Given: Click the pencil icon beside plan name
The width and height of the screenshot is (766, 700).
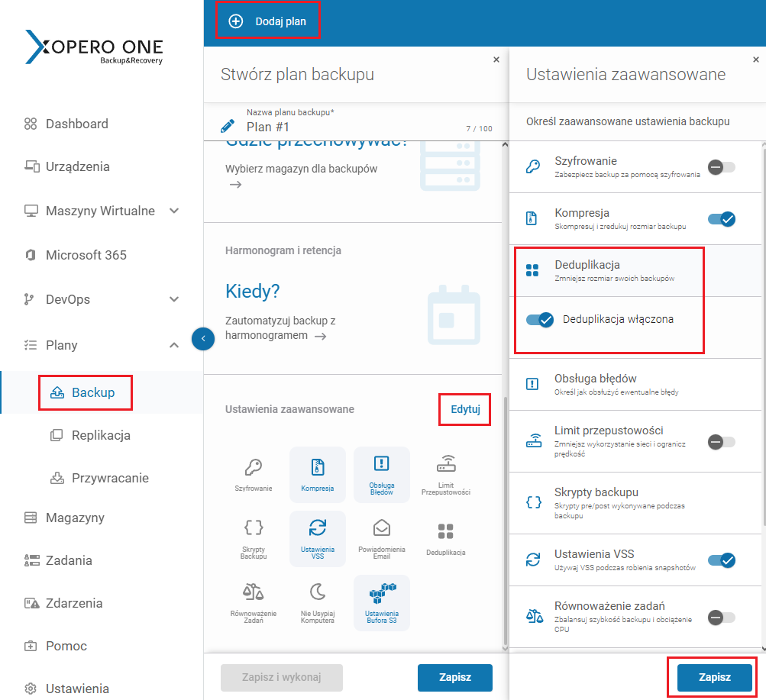Looking at the screenshot, I should [228, 126].
